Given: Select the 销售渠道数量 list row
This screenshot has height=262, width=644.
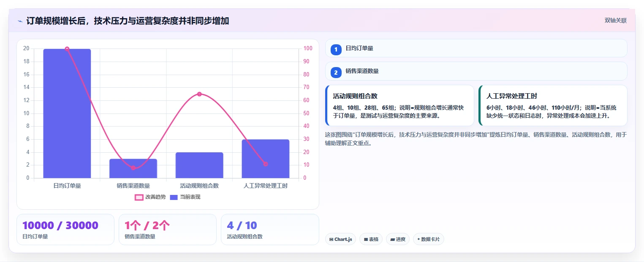Looking at the screenshot, I should pyautogui.click(x=476, y=71).
